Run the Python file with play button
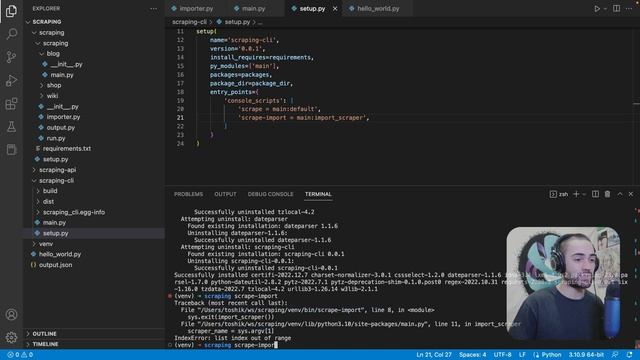The height and width of the screenshot is (360, 640). pyautogui.click(x=597, y=9)
